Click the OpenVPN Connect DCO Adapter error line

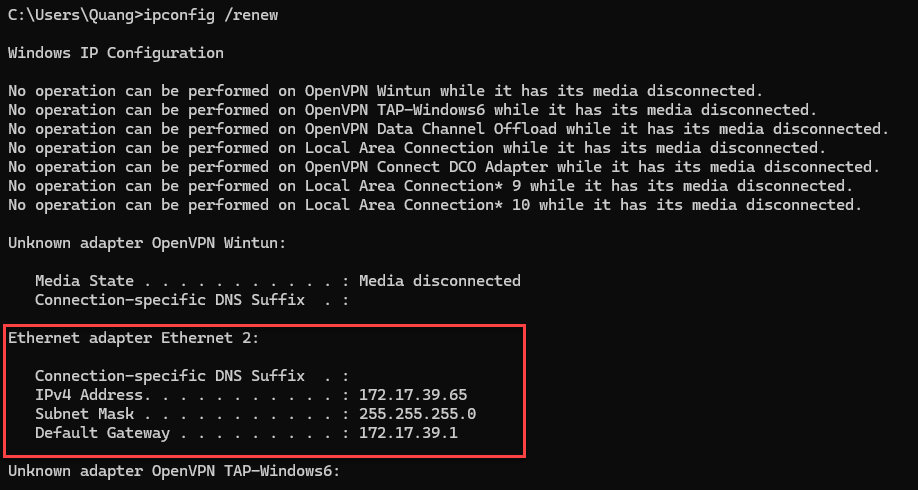pyautogui.click(x=444, y=166)
